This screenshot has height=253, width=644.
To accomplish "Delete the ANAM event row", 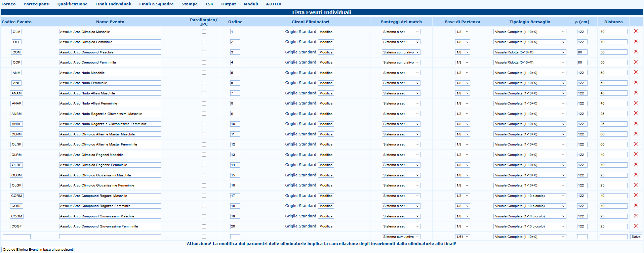I will (x=636, y=93).
